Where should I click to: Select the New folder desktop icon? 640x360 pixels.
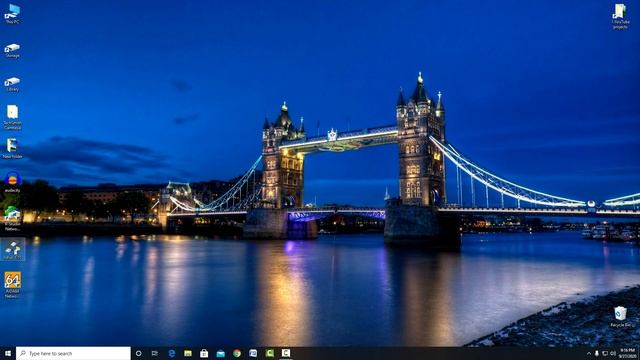point(12,148)
